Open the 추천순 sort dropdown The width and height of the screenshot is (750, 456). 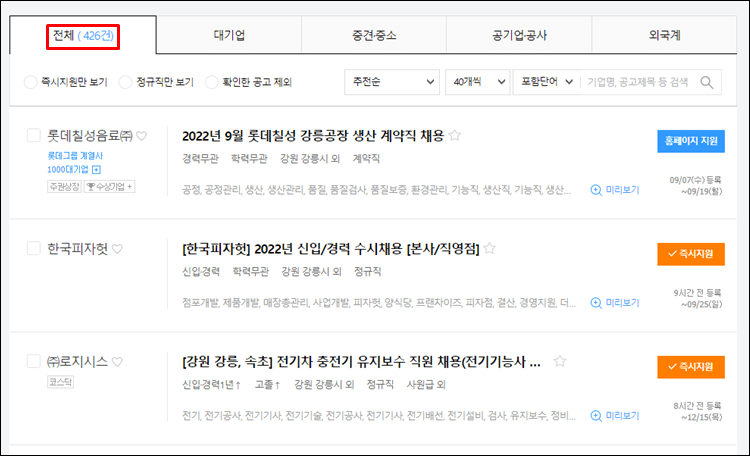click(x=392, y=82)
